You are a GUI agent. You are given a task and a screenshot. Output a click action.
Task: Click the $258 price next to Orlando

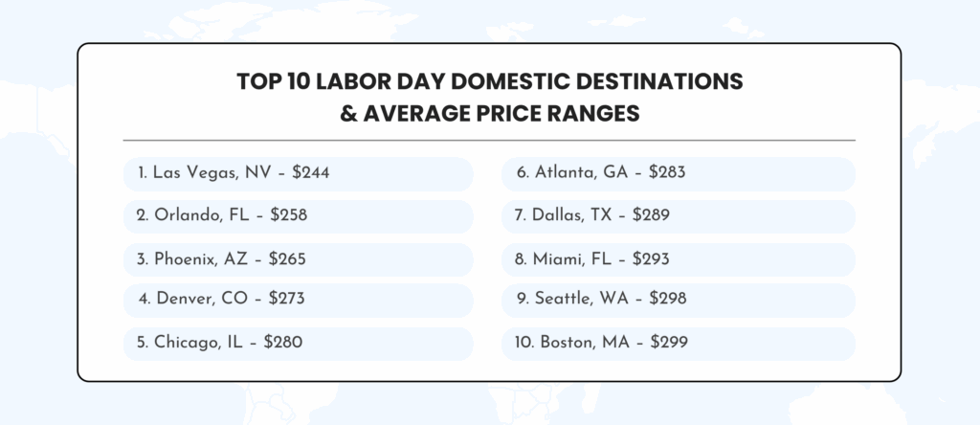click(x=289, y=215)
